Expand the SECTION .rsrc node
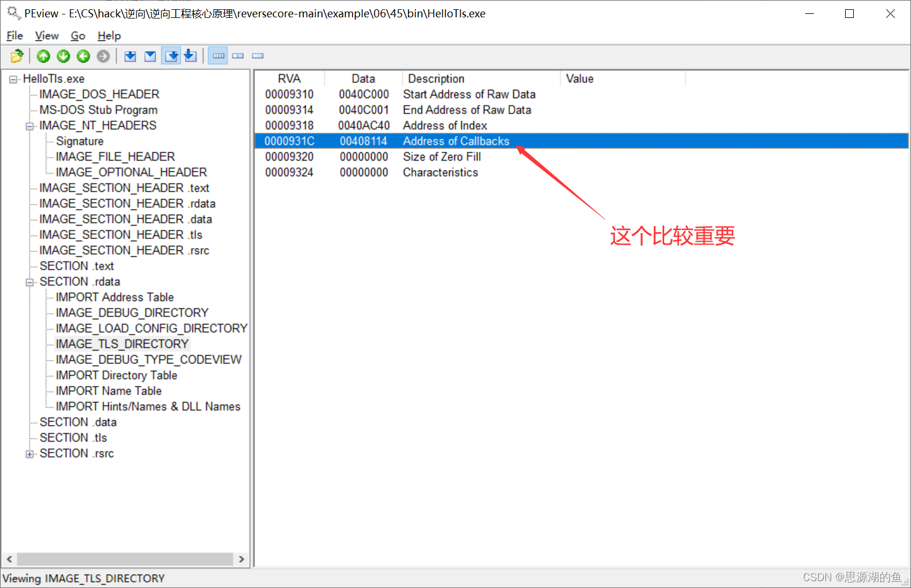The height and width of the screenshot is (588, 911). [29, 454]
